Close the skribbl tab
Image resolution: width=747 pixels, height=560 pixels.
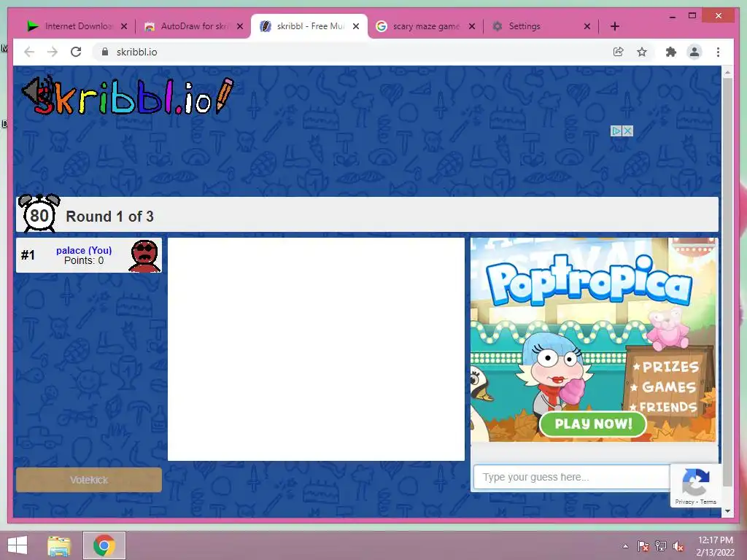tap(356, 26)
